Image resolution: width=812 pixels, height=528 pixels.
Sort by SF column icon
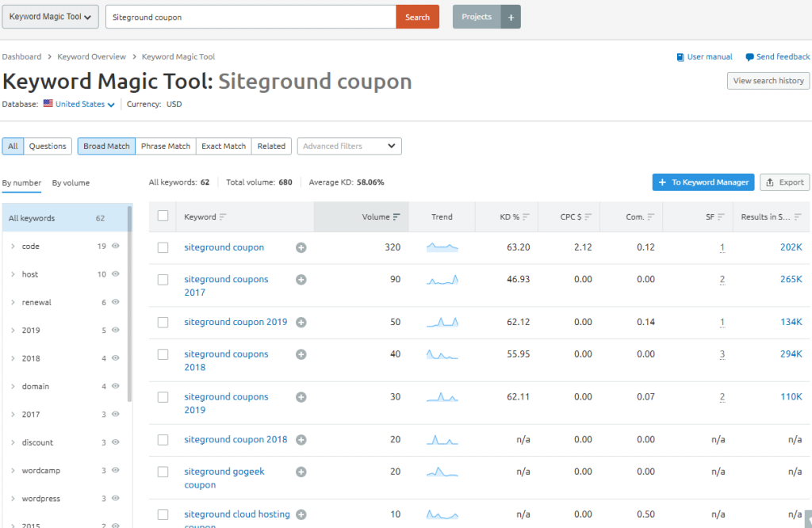click(x=721, y=217)
